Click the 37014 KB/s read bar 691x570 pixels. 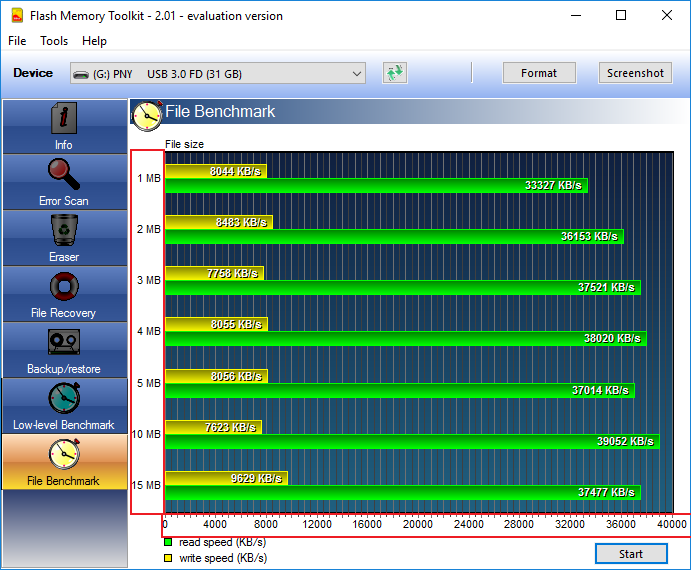tap(400, 390)
